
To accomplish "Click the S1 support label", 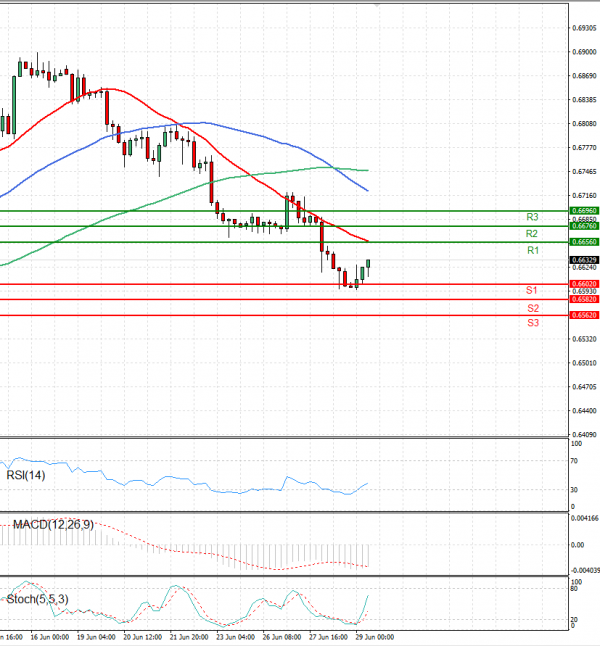I will pyautogui.click(x=532, y=290).
